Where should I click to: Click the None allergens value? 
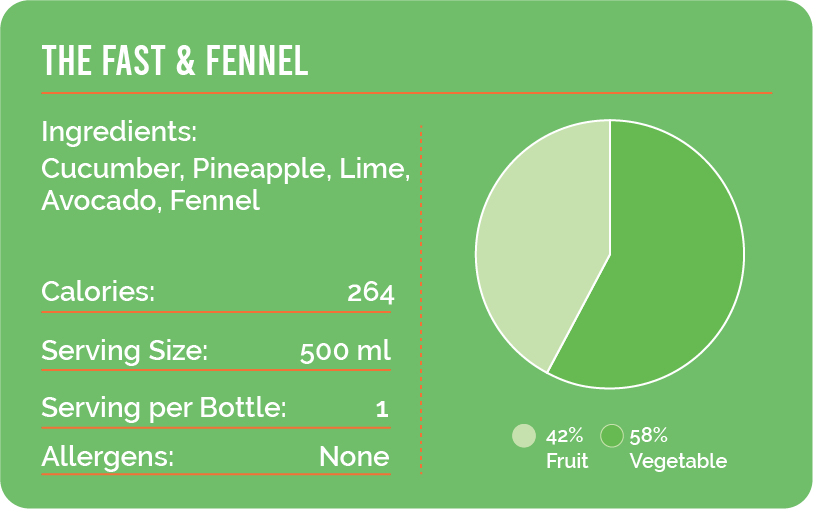coord(354,457)
